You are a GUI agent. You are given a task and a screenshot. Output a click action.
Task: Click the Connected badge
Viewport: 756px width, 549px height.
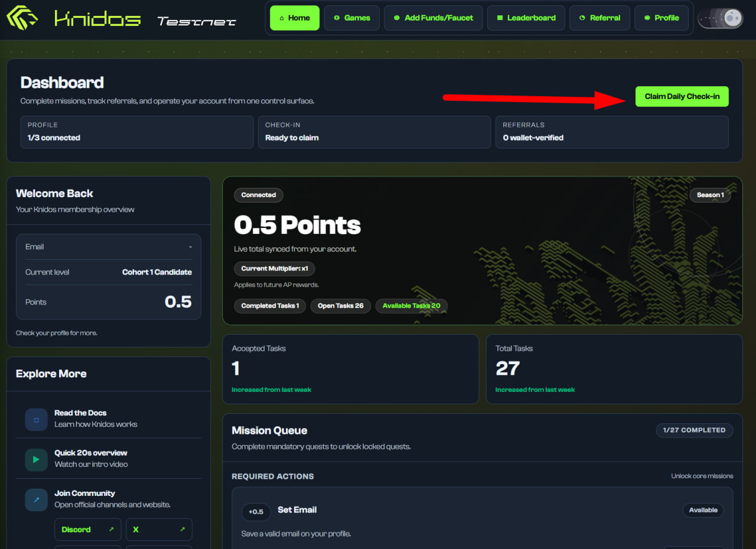point(259,195)
